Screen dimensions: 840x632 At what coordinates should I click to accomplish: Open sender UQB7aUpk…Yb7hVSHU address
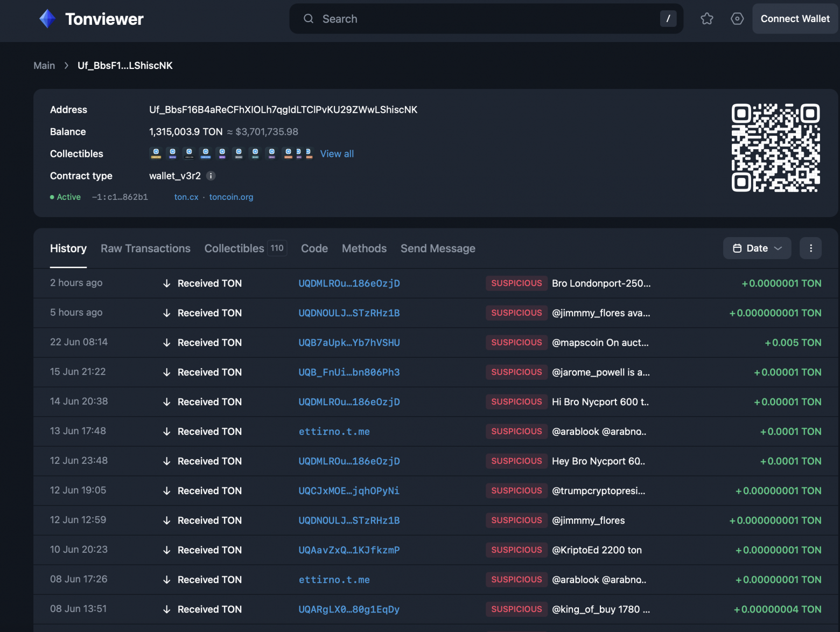[x=349, y=343]
